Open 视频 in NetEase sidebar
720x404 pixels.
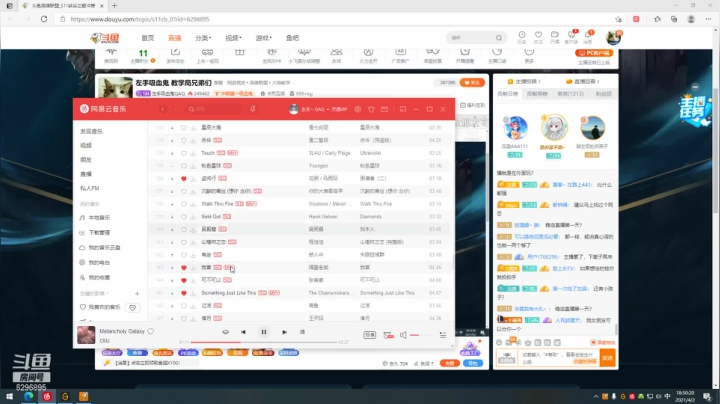click(x=86, y=146)
